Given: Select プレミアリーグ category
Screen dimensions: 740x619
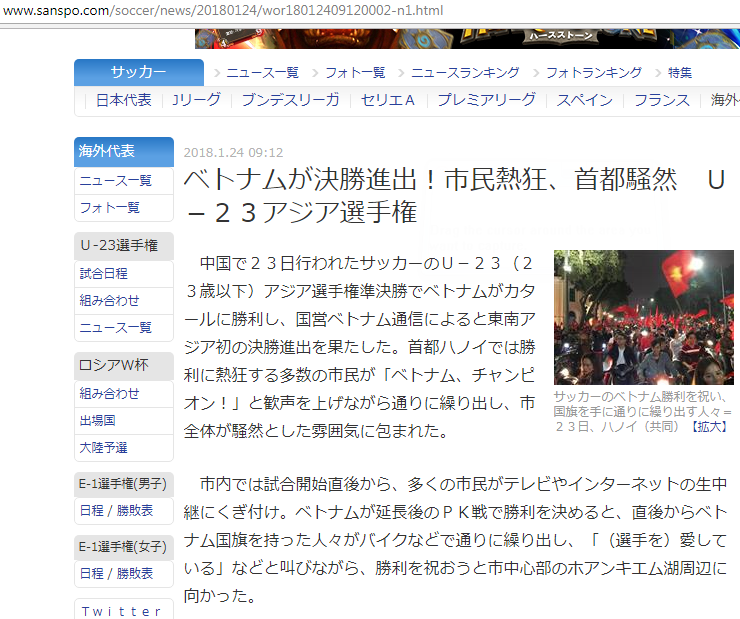Looking at the screenshot, I should tap(487, 100).
